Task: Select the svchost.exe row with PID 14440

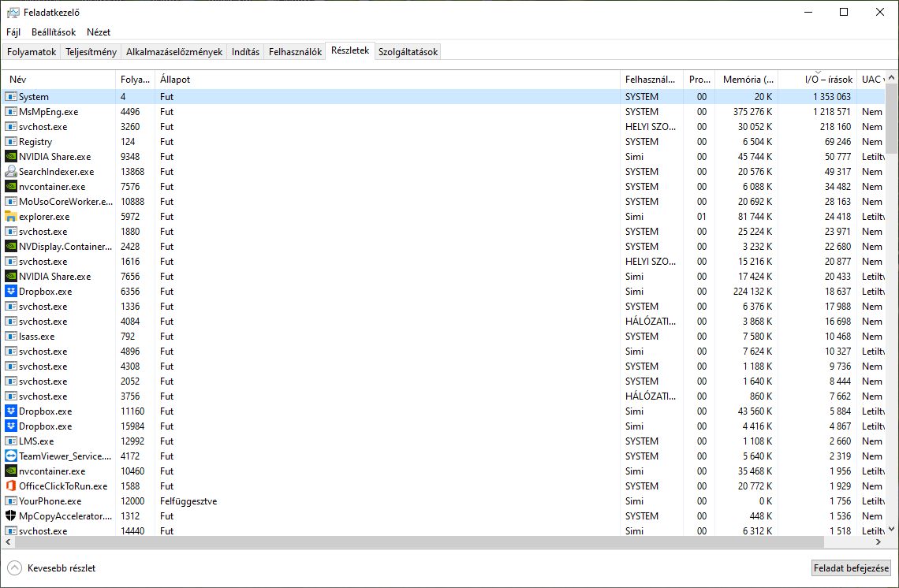Action: tap(444, 530)
